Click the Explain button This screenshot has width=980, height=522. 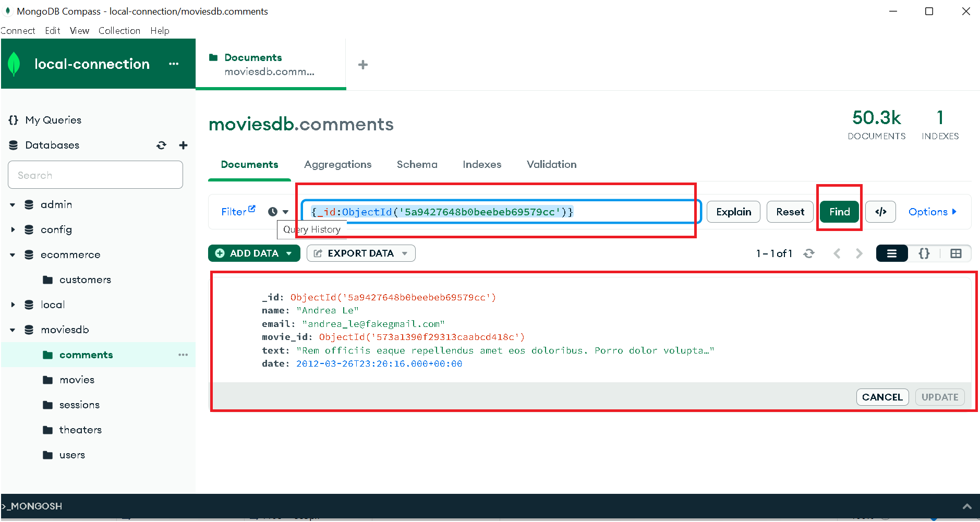pyautogui.click(x=733, y=212)
